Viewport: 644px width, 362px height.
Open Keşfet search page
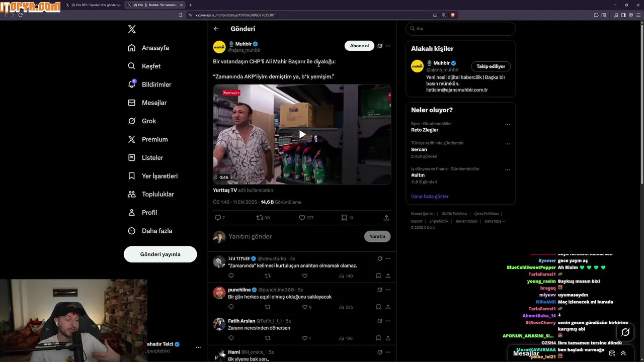[x=144, y=66]
